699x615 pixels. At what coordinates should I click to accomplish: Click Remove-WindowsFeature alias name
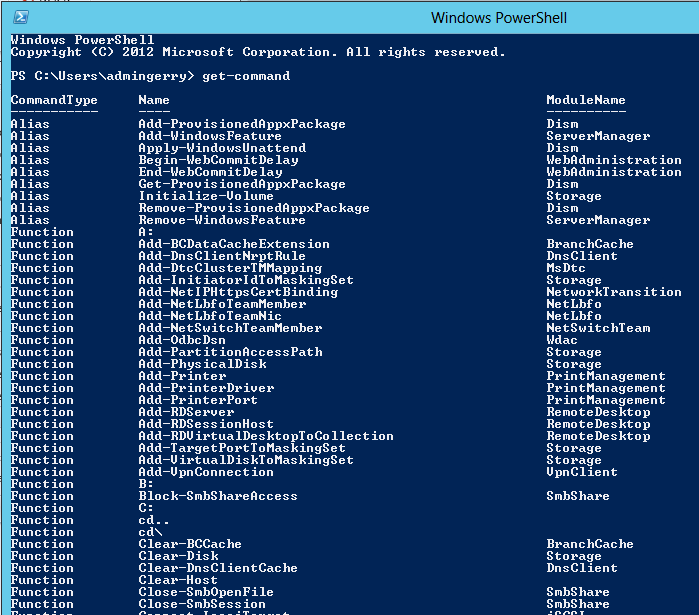pos(222,220)
